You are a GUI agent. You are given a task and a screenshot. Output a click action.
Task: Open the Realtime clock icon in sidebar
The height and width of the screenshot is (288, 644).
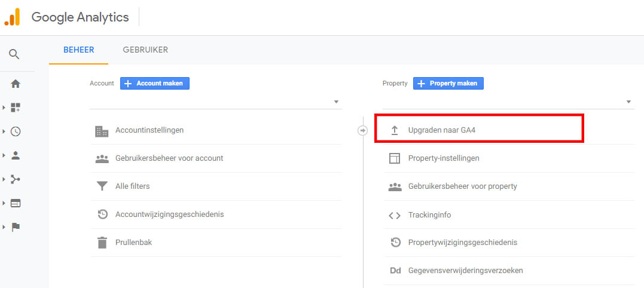(x=16, y=131)
